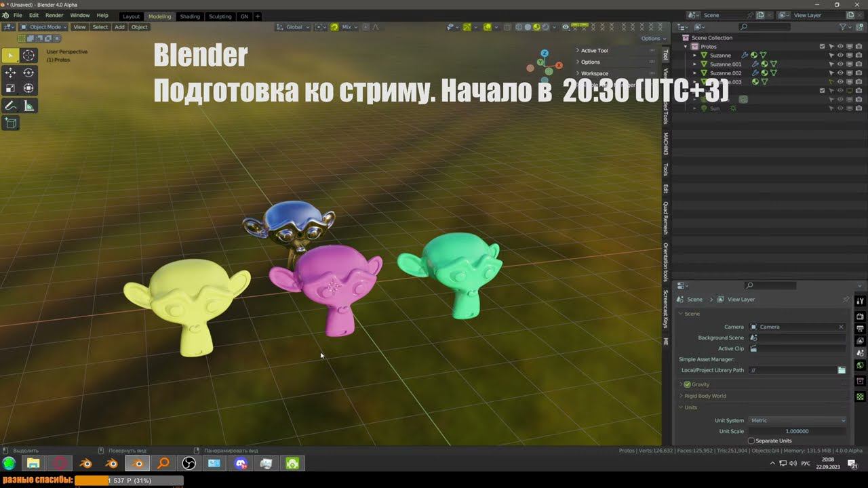Hide Suzanne.002 via its eye icon
This screenshot has width=868, height=488.
pos(840,73)
